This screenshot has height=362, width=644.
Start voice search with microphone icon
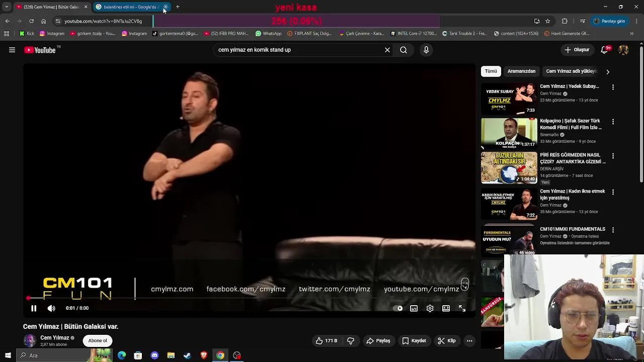tap(426, 50)
